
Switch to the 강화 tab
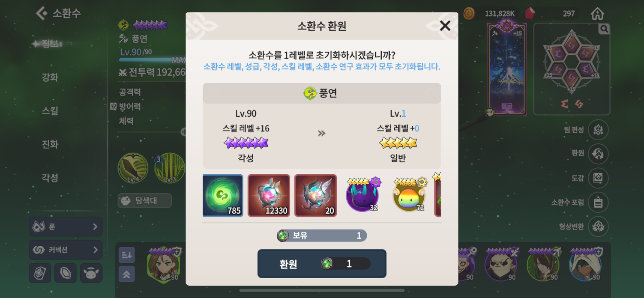coord(50,77)
